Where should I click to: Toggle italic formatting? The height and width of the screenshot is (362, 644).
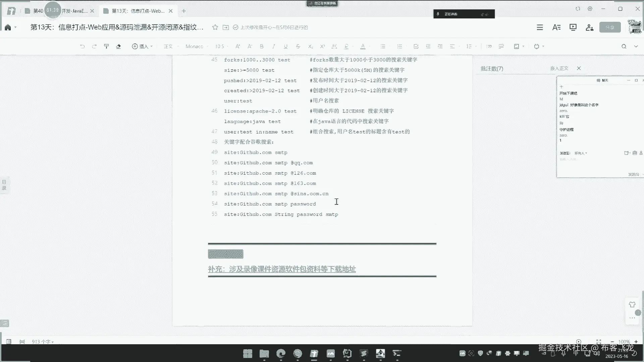[274, 46]
